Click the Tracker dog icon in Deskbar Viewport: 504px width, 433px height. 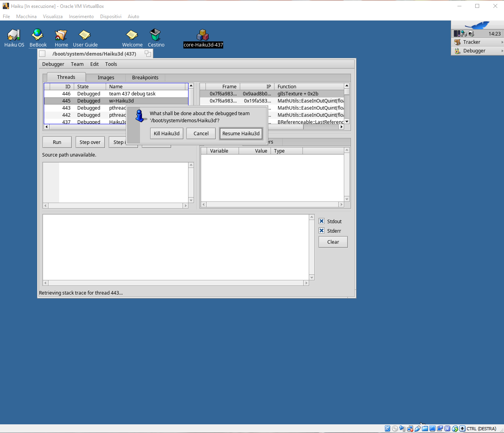click(x=457, y=42)
